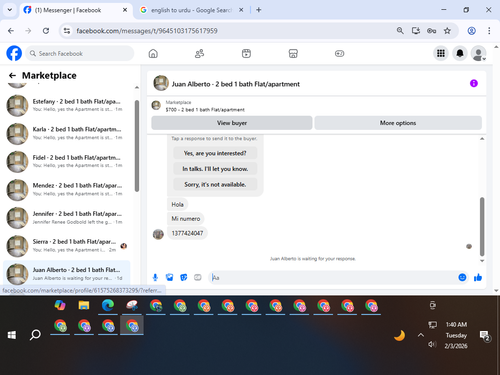The image size is (500, 375).
Task: Go back using the Marketplace back arrow
Action: (x=12, y=75)
